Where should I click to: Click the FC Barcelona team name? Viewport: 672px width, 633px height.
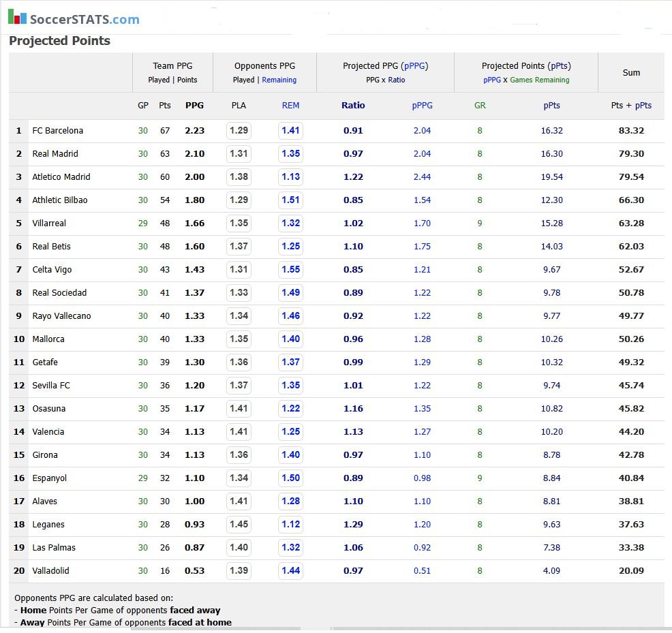(x=57, y=131)
